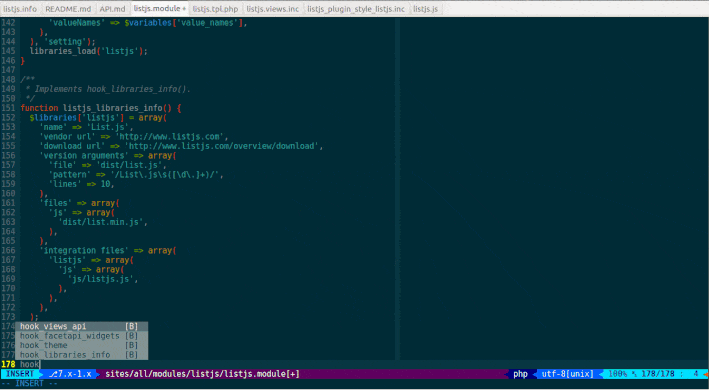Click the 100% position indicator in status line
The width and height of the screenshot is (709, 390).
(617, 374)
